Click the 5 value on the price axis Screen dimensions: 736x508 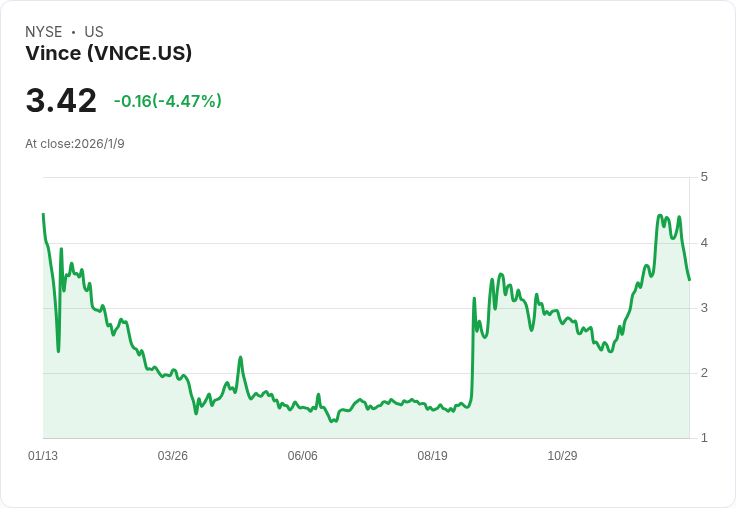click(704, 177)
